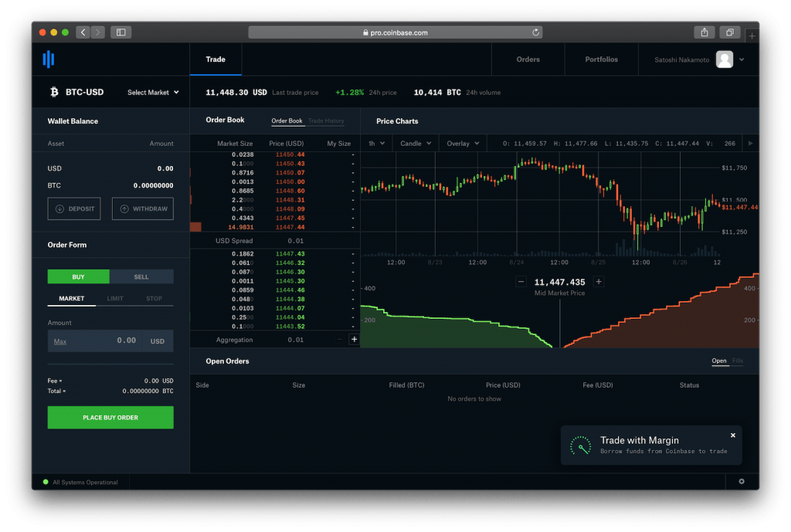Screen dimensions: 791x532
Task: Click the margin gauge icon in the popup
Action: pyautogui.click(x=581, y=446)
